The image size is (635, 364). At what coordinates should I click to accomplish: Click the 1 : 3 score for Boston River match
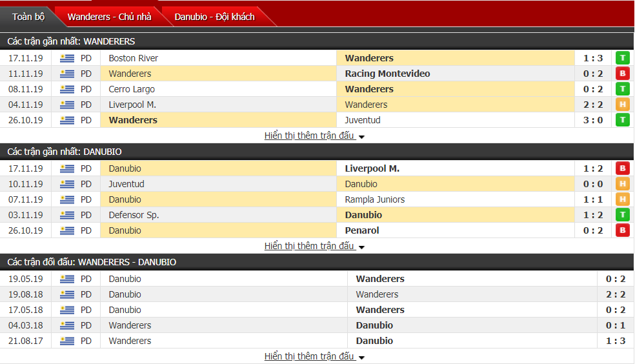593,58
